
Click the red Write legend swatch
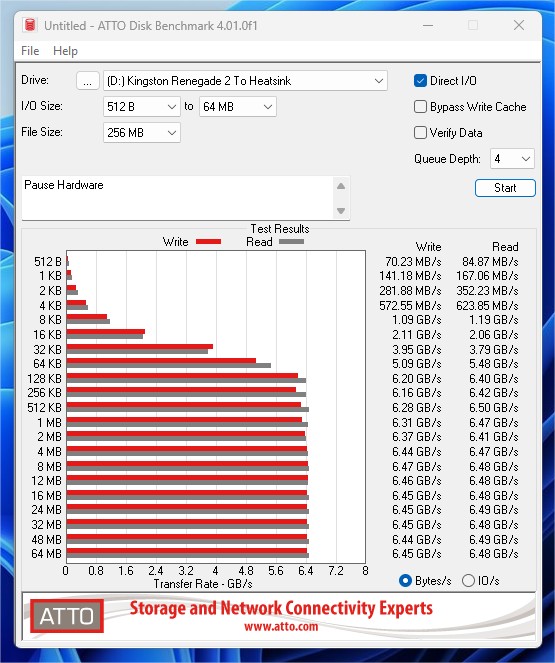(208, 242)
